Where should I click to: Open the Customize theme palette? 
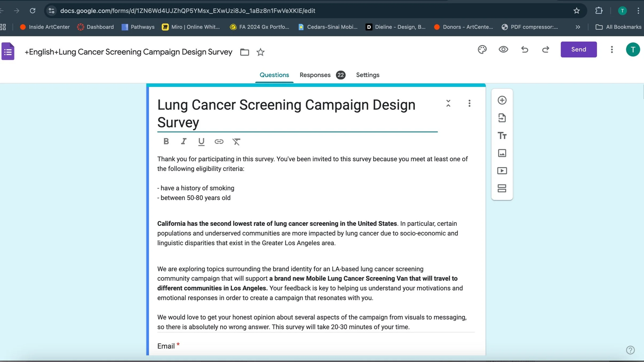482,50
